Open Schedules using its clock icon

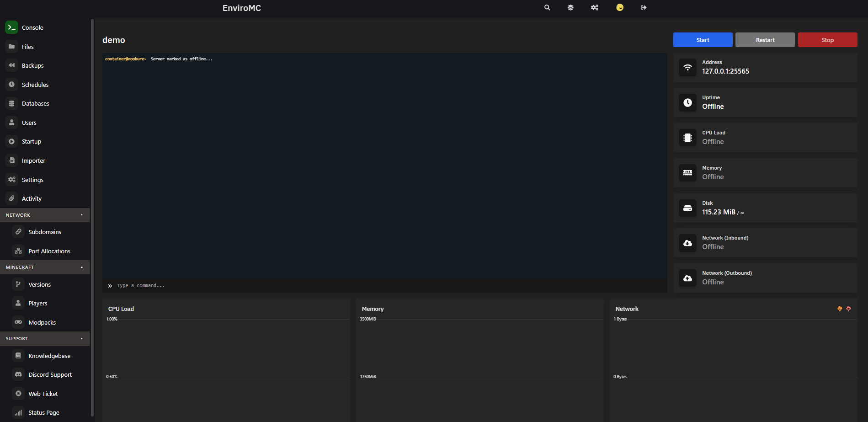coord(12,85)
